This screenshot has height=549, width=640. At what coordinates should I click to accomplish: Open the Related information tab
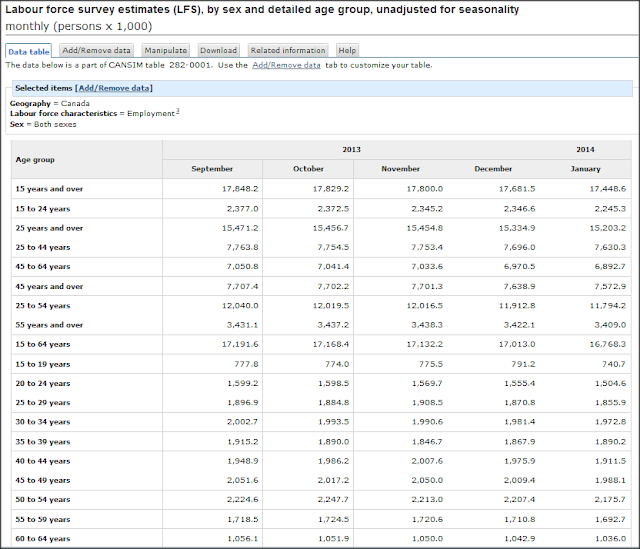pos(288,50)
